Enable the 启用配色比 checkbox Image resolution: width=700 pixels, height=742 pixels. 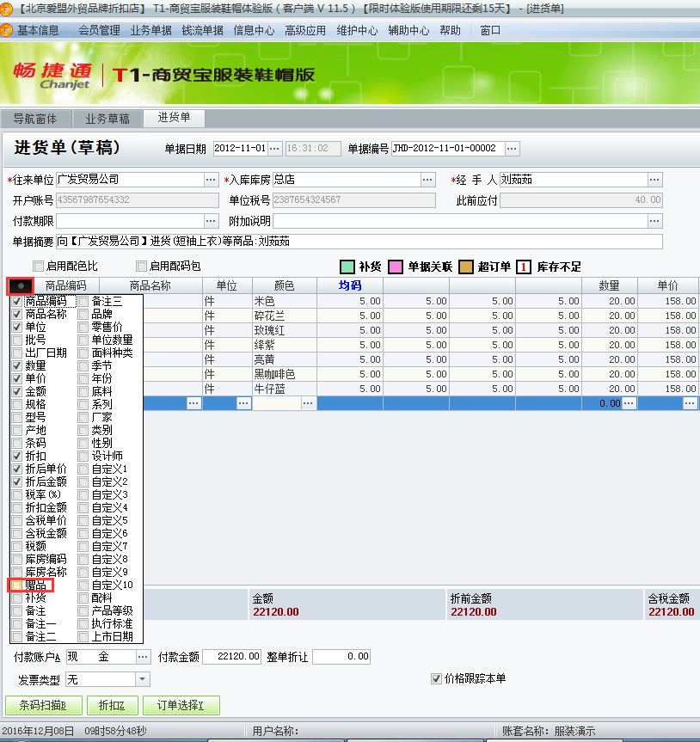pos(38,266)
